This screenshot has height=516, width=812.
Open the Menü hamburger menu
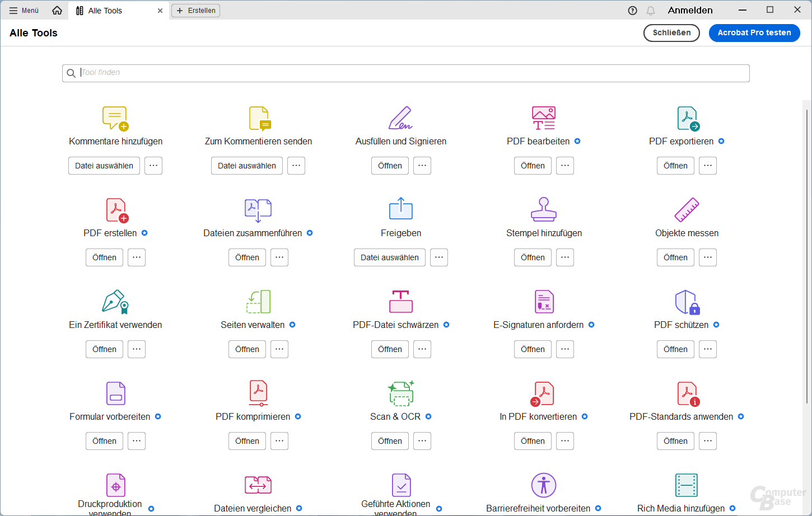[24, 11]
